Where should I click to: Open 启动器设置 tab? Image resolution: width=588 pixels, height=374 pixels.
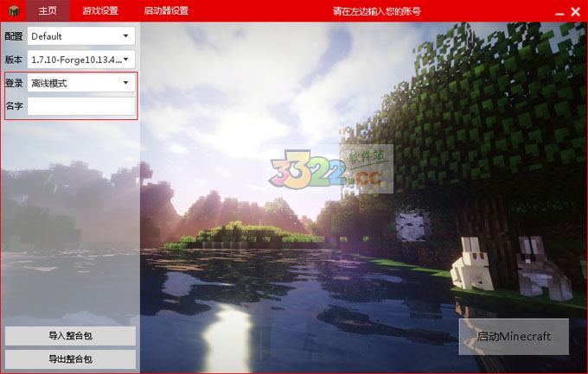(x=166, y=10)
